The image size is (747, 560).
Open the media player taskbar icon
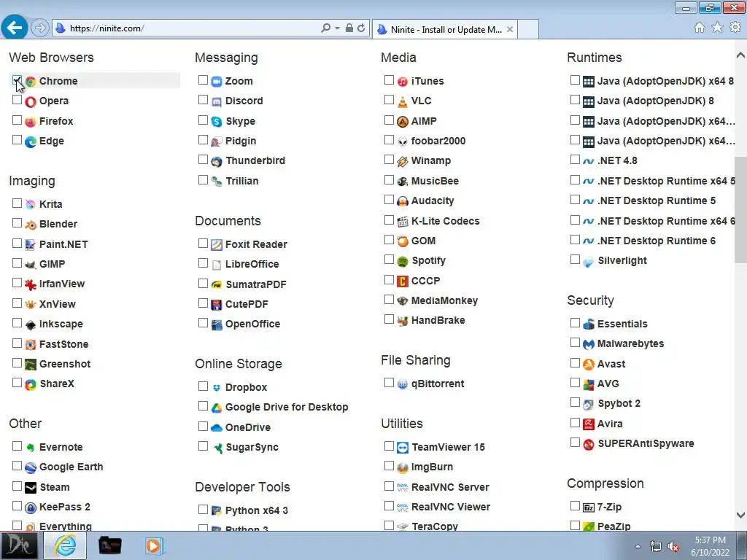pyautogui.click(x=153, y=545)
